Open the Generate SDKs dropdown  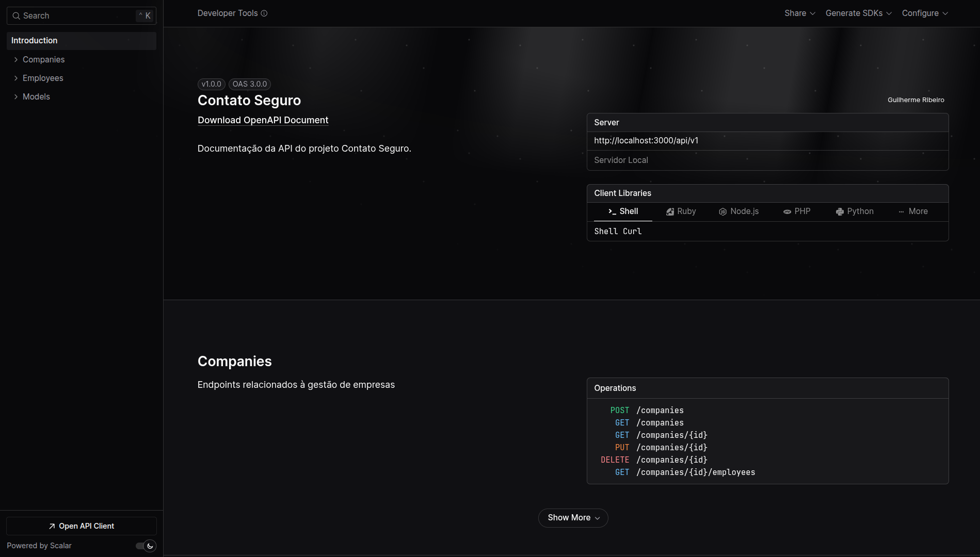pyautogui.click(x=859, y=13)
